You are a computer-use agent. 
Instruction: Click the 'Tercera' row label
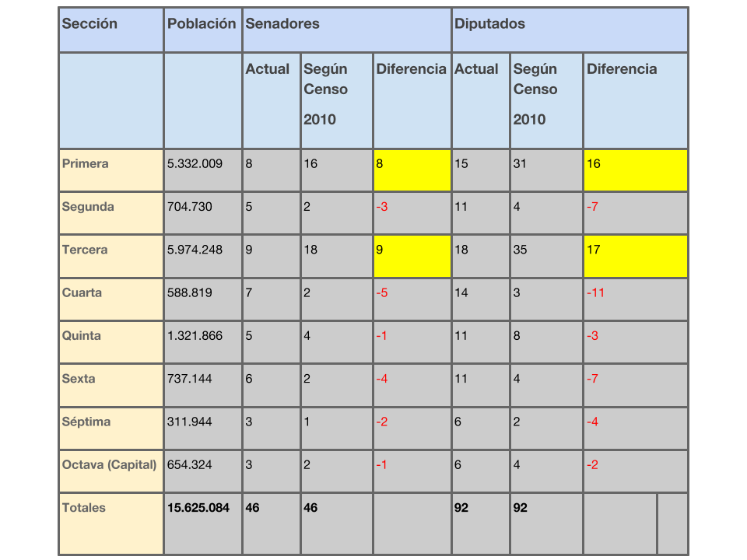[x=85, y=250]
